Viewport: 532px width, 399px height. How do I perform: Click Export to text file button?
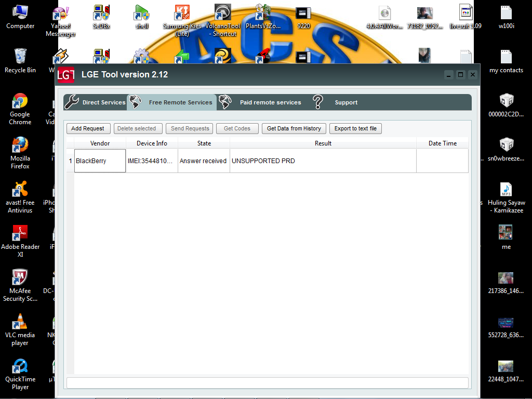(x=355, y=128)
